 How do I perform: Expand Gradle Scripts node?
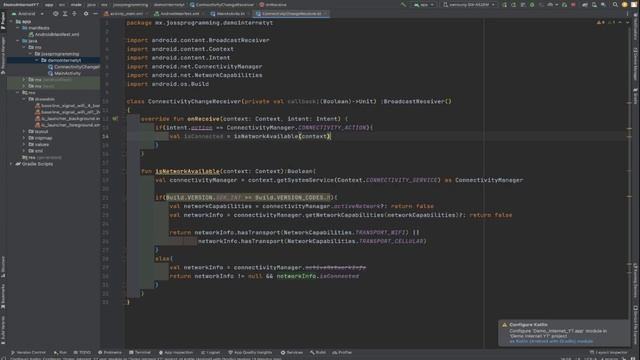tap(11, 164)
